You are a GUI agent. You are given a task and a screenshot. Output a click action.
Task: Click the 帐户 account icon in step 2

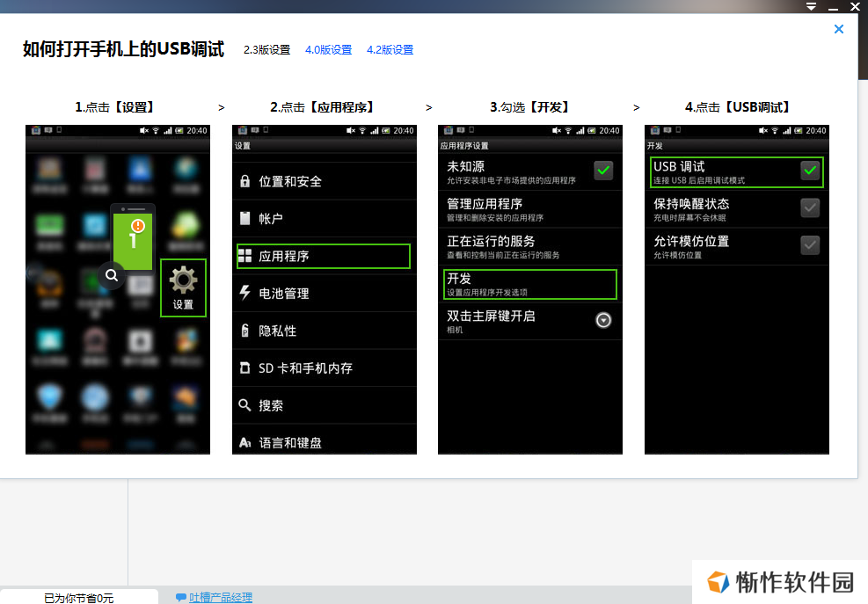coord(244,218)
